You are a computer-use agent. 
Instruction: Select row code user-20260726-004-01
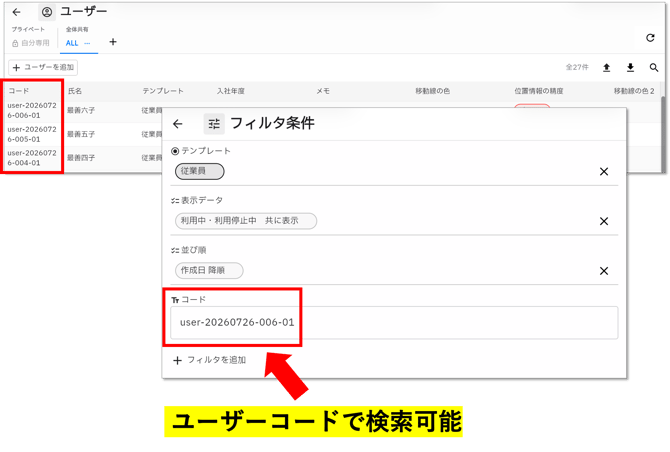[x=32, y=158]
